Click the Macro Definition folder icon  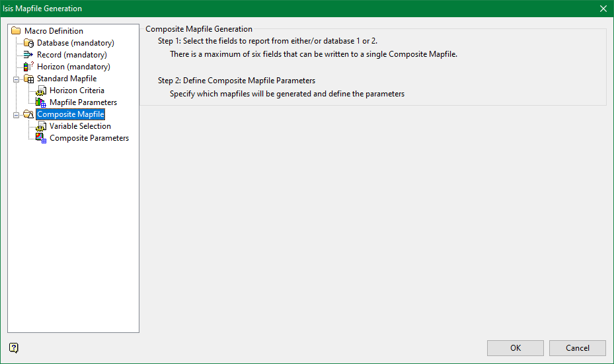point(16,30)
